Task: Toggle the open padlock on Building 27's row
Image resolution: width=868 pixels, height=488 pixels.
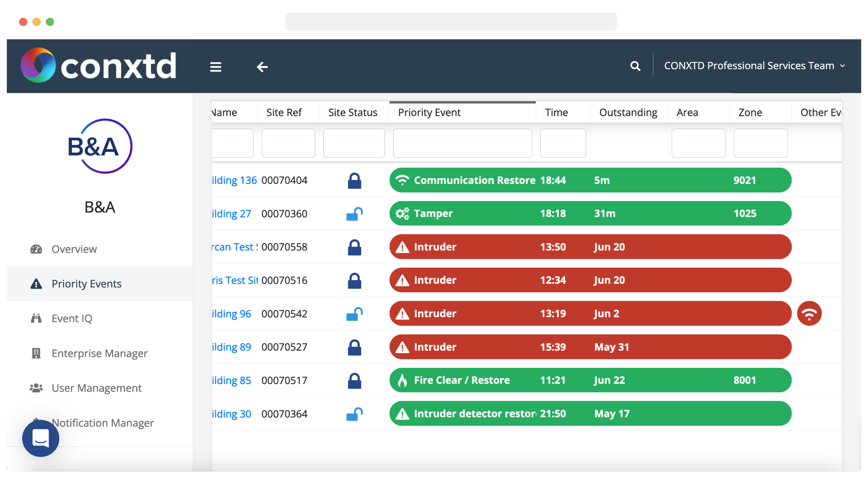Action: (x=355, y=213)
